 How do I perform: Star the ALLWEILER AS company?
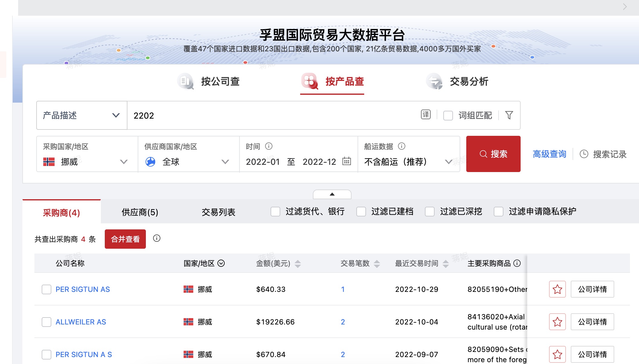[557, 322]
